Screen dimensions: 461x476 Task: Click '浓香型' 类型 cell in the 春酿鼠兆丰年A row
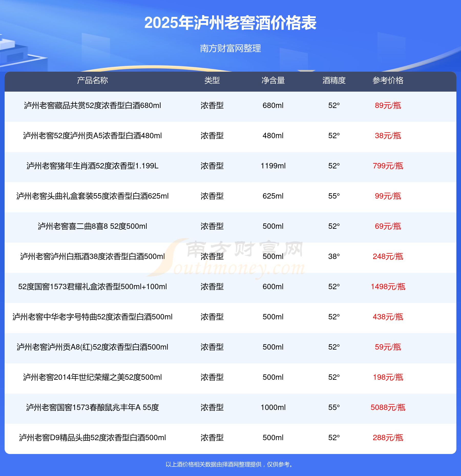(x=212, y=407)
